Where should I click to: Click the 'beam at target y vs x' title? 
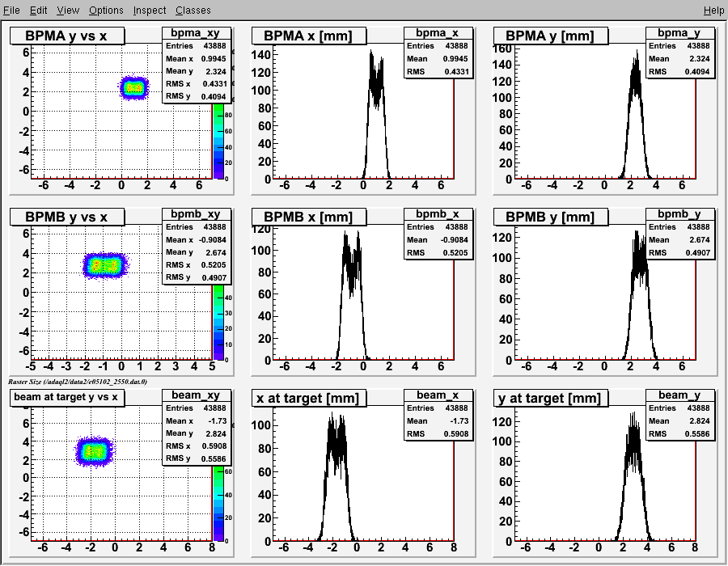tap(67, 398)
